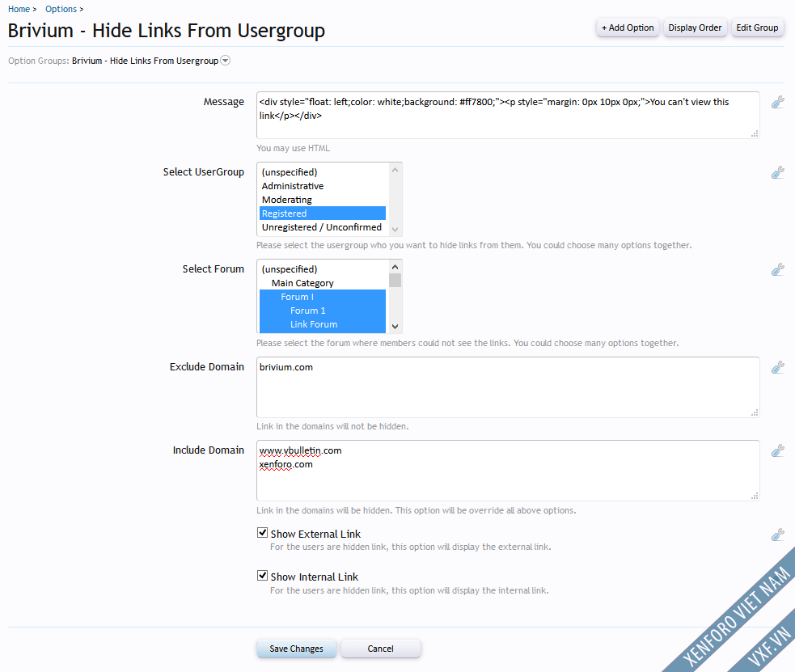Select (unspecified) in UserGroup list
Image resolution: width=795 pixels, height=672 pixels.
pyautogui.click(x=323, y=172)
